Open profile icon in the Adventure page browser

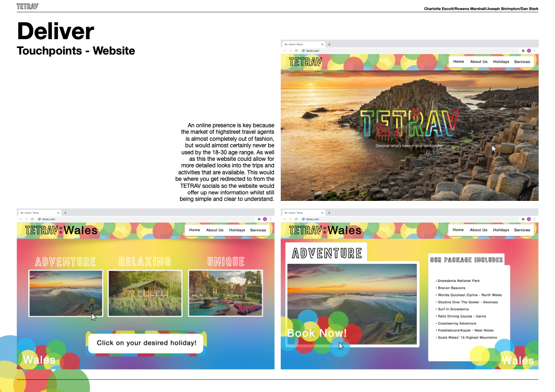(x=529, y=220)
